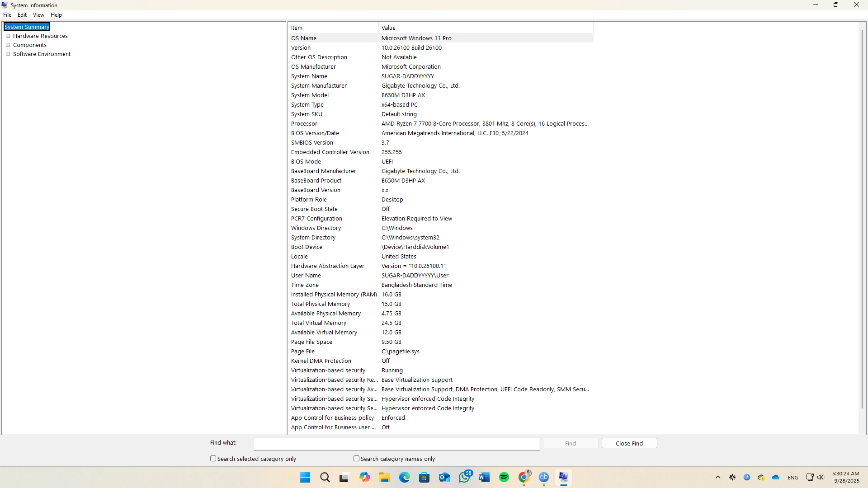Select System Summary in tree
The image size is (868, 488).
click(27, 27)
